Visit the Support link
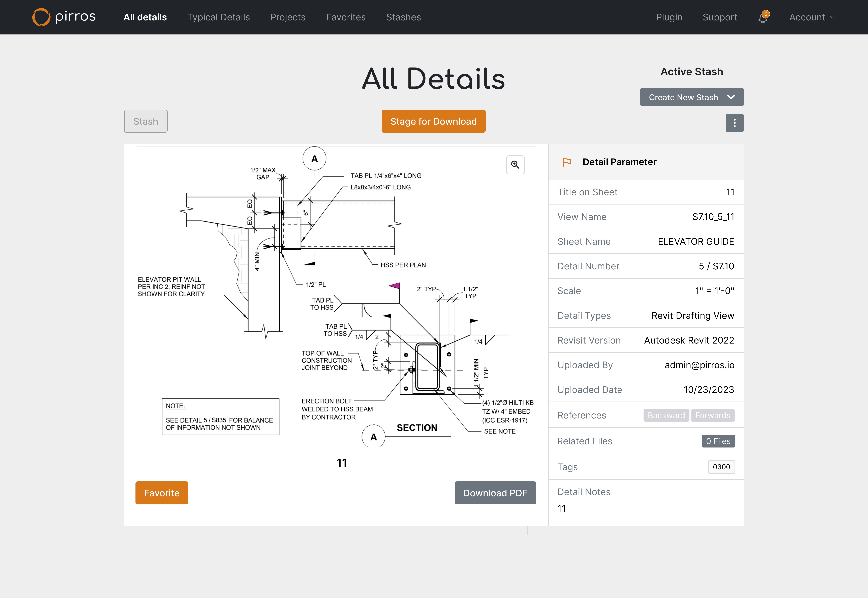868x598 pixels. [x=720, y=17]
